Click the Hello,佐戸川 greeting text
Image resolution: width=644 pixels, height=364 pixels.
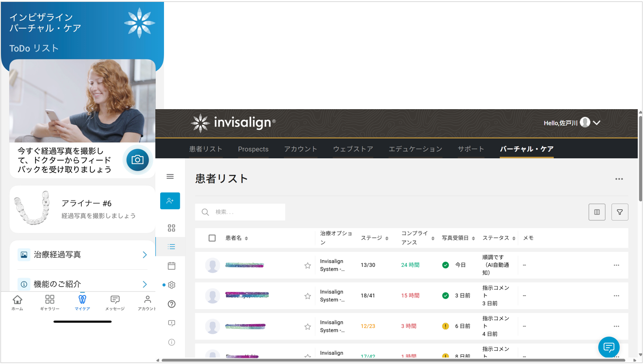[x=560, y=123]
